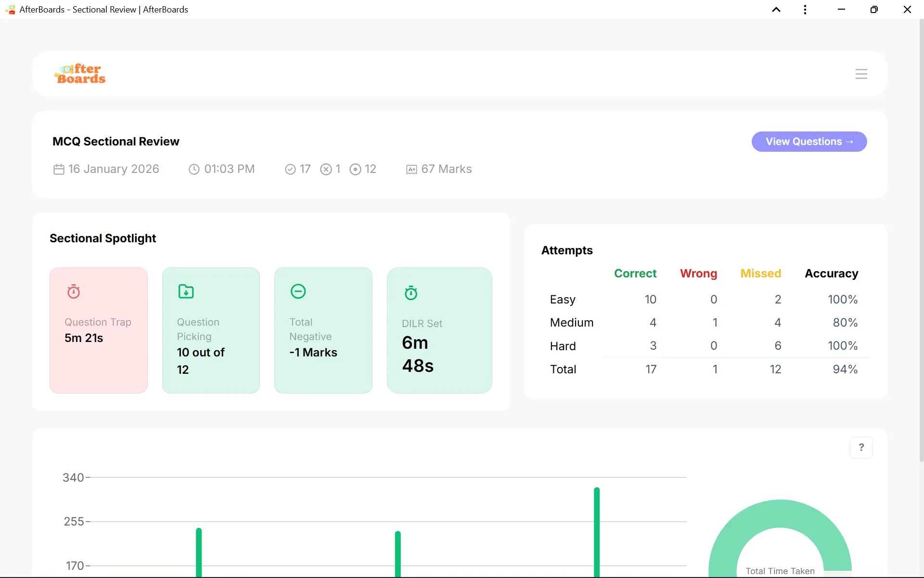Click the MCQ Sectional Review heading
The image size is (924, 578).
point(116,142)
